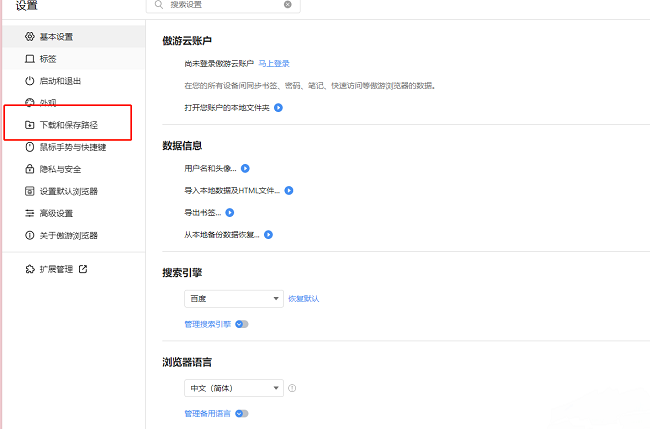Click the 恢复默认 link
This screenshot has height=429, width=650.
304,299
